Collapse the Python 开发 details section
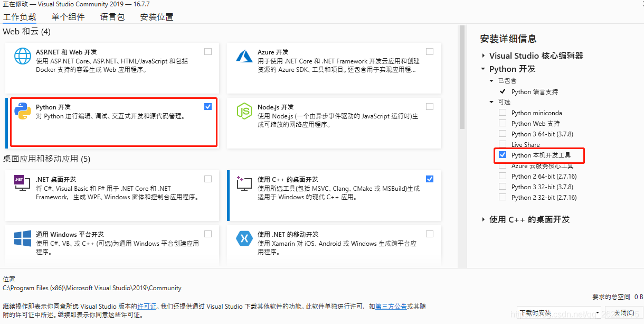The width and height of the screenshot is (644, 324). click(x=484, y=69)
